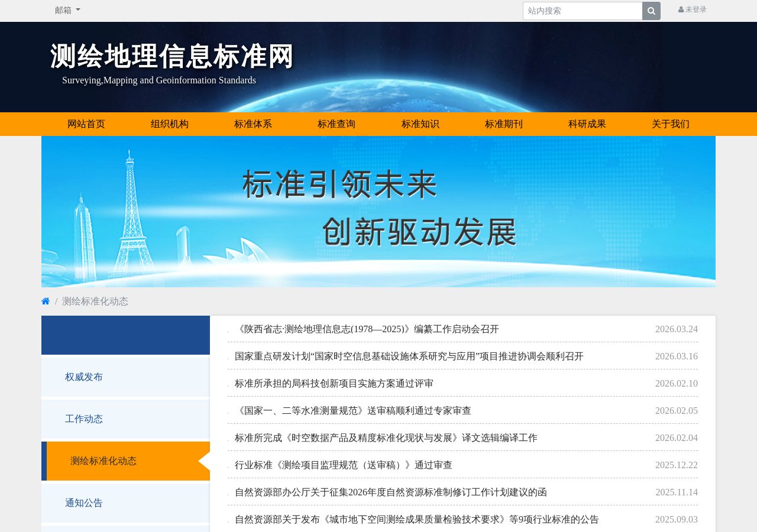Click date 2025.11.14
Screen dimensions: 757x532
677,492
